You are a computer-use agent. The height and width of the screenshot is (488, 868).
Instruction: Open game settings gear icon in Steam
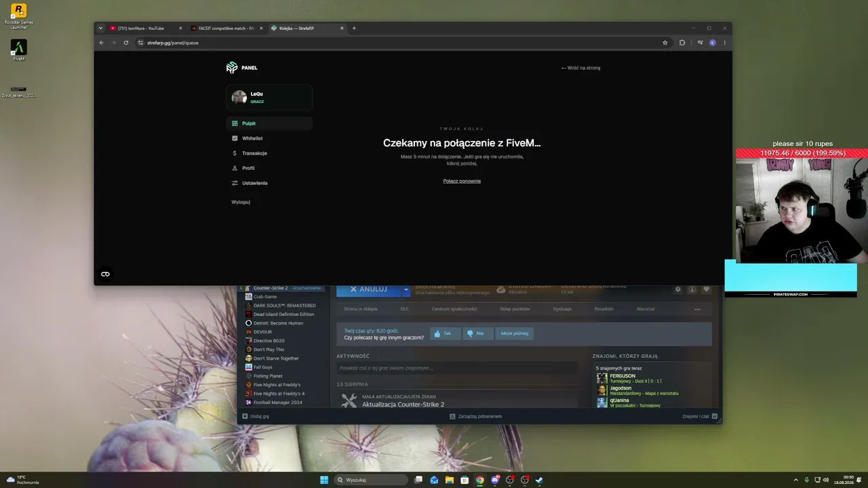coord(677,289)
